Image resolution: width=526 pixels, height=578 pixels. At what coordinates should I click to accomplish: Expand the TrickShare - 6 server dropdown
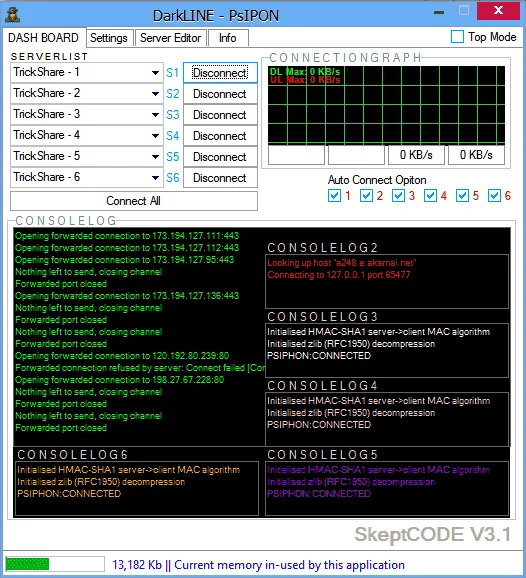(156, 178)
